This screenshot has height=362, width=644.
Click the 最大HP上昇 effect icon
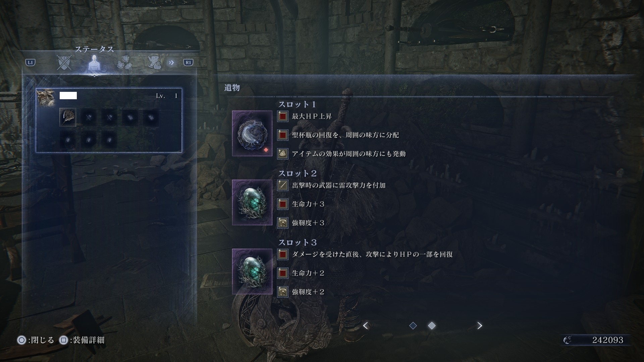[x=283, y=116]
